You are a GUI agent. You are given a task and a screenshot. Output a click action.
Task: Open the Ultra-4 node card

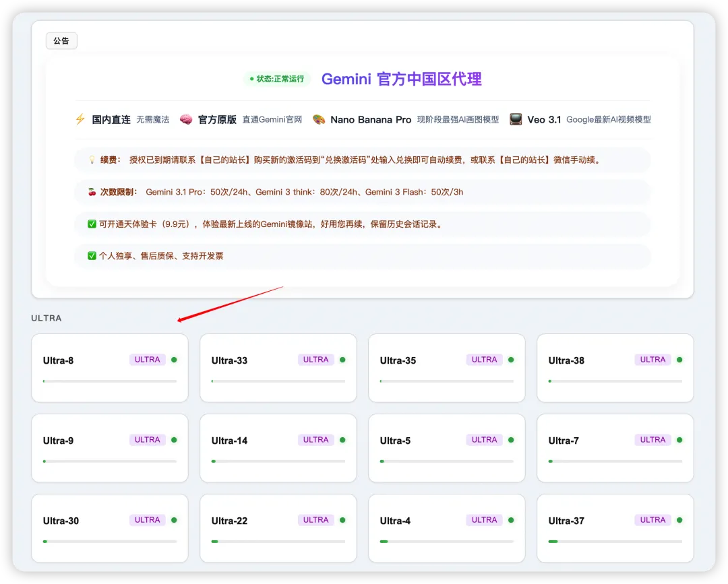pyautogui.click(x=447, y=528)
